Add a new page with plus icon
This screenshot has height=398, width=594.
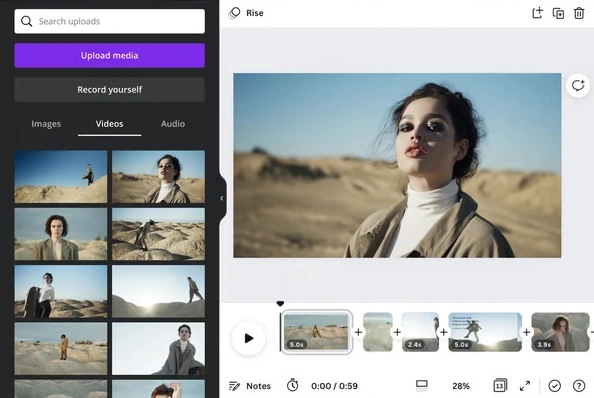[537, 13]
